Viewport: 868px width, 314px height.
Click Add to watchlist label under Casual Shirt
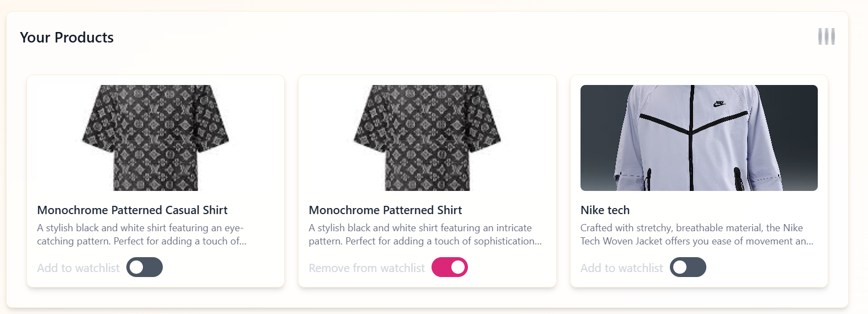tap(78, 268)
